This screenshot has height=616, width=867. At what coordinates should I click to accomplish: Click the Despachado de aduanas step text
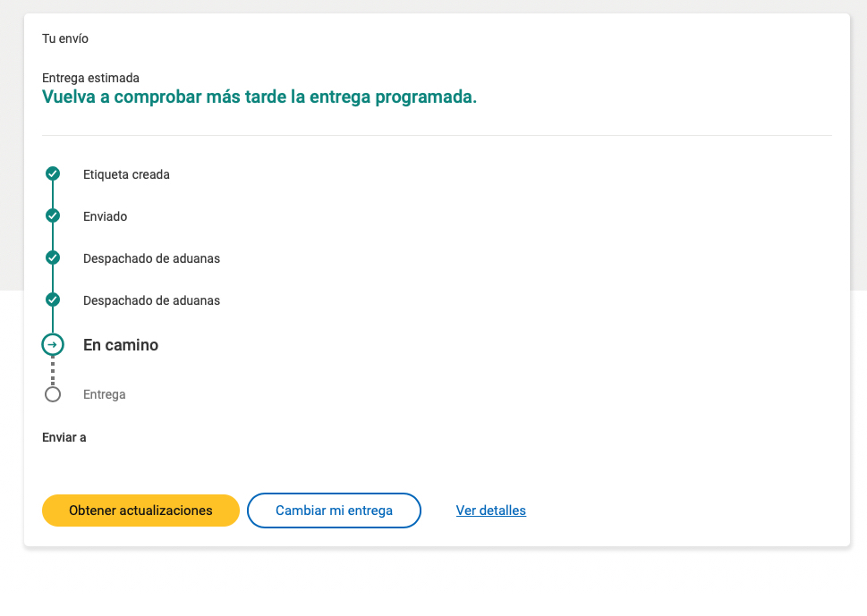tap(151, 258)
